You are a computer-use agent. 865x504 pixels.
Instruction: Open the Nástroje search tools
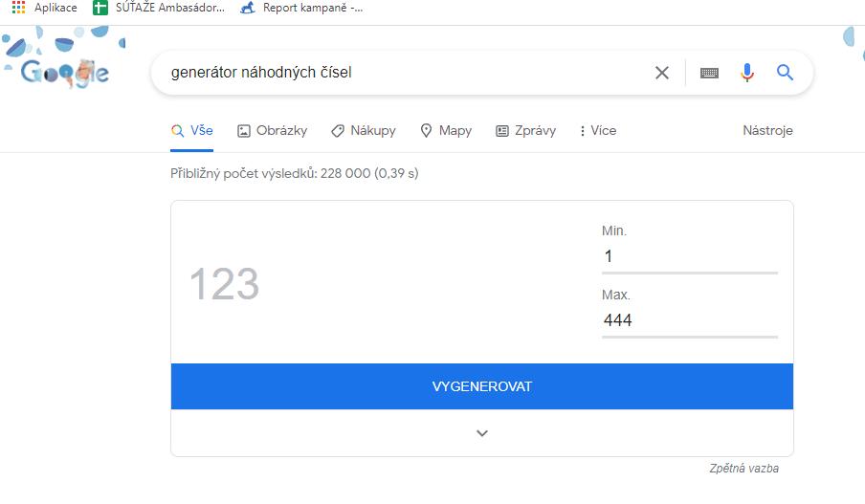[767, 131]
